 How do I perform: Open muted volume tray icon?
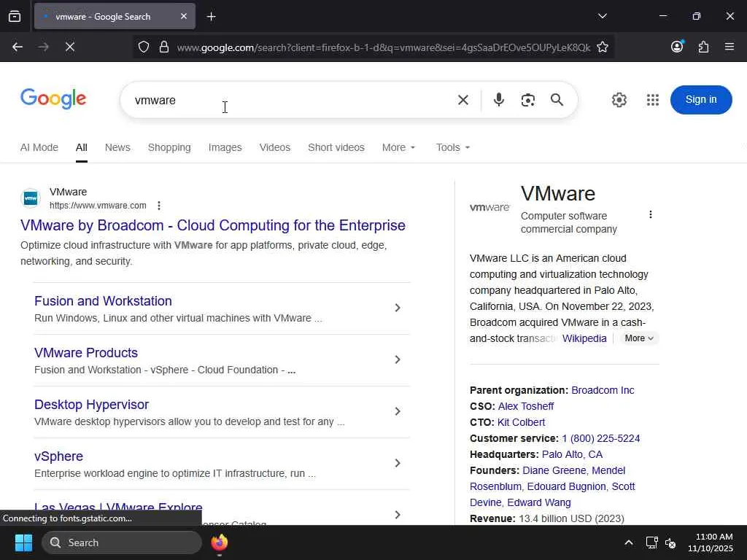670,542
